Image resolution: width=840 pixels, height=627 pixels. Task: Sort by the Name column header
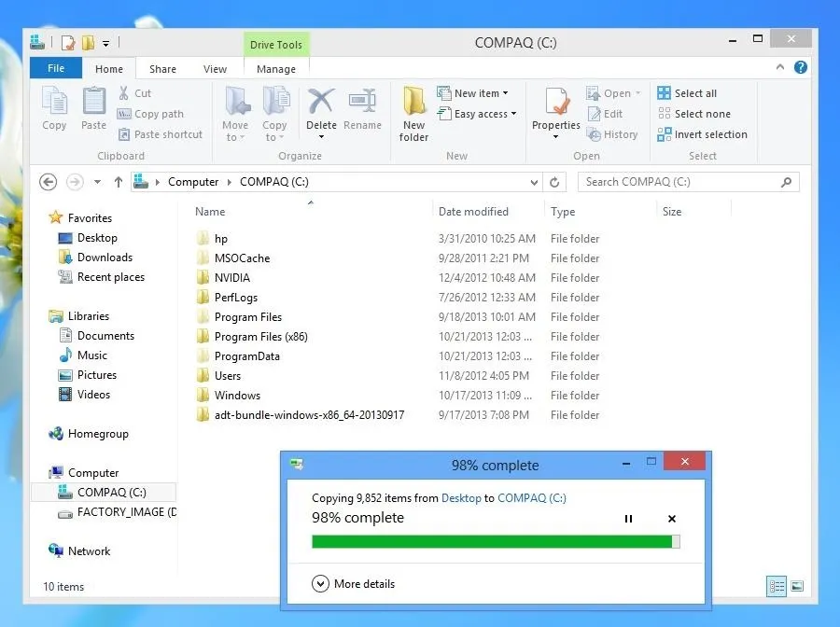point(210,212)
